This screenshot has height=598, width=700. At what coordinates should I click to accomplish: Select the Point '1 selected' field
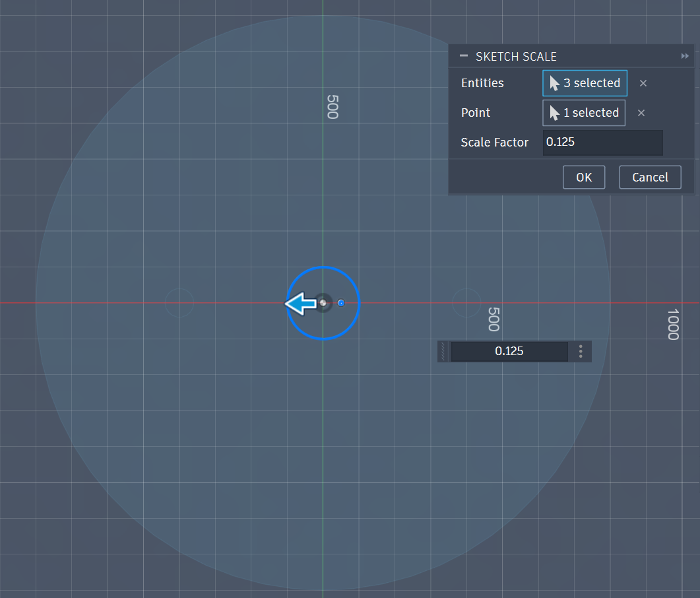(x=583, y=113)
